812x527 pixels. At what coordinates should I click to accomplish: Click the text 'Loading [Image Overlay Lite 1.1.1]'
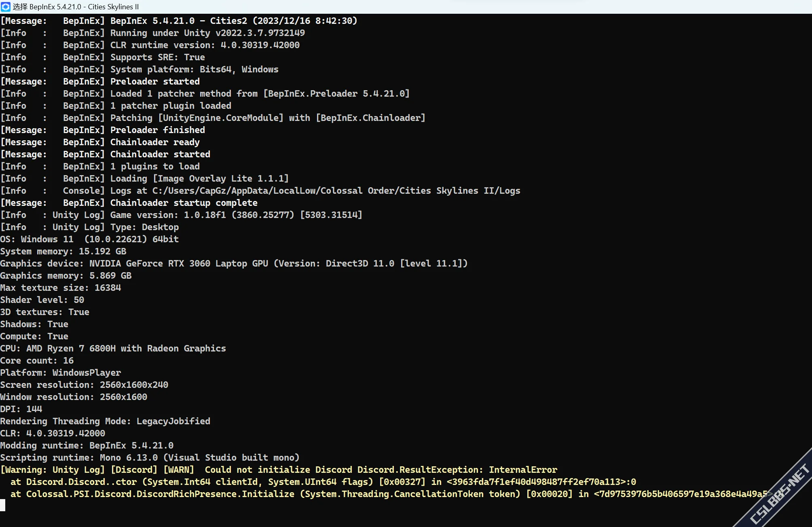pos(200,179)
